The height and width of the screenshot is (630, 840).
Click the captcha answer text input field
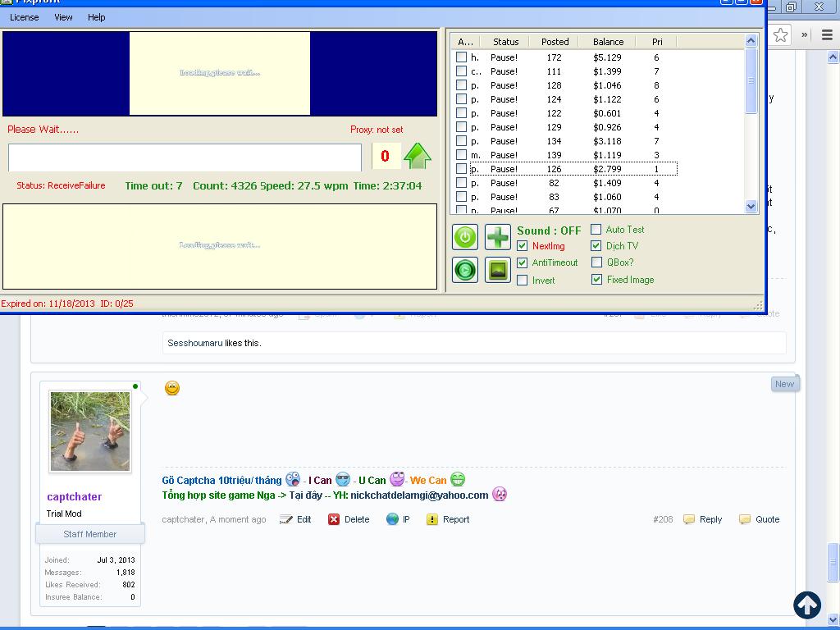point(185,157)
